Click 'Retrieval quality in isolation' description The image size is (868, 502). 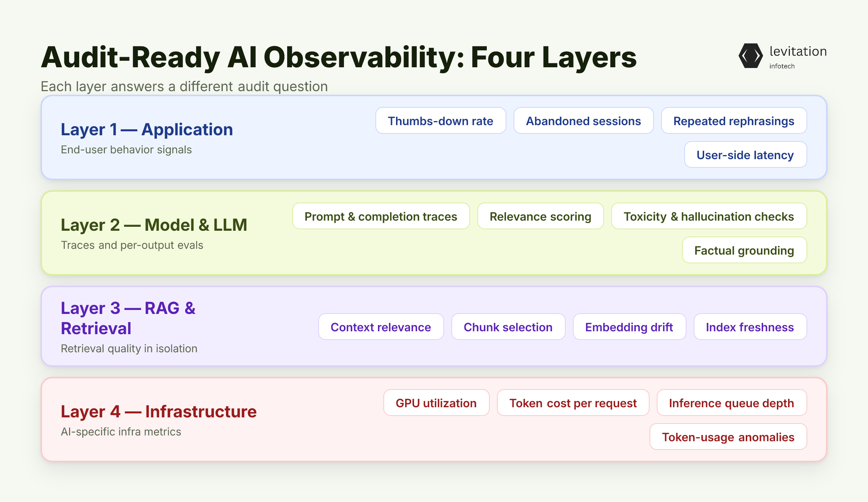129,349
